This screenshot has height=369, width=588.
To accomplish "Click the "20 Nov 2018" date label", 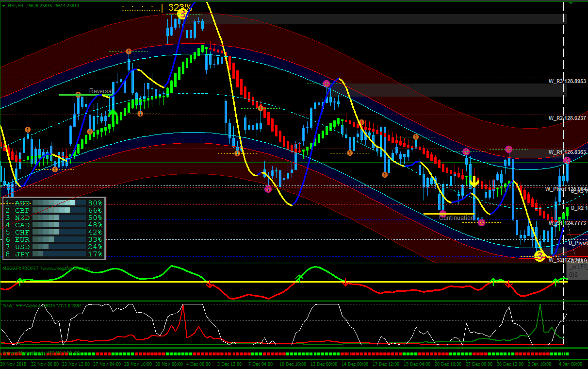I will [14, 364].
